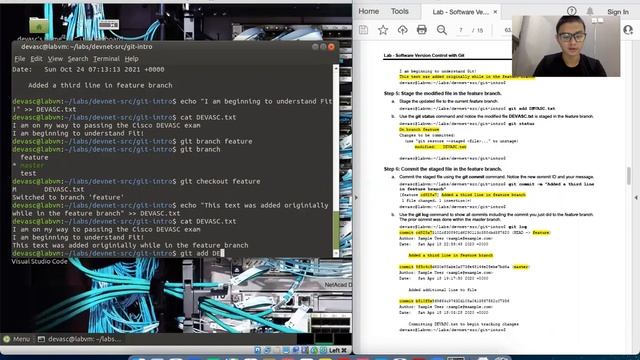Click 'Added a third line in feature branch' in terminal
This screenshot has width=640, height=360.
tap(100, 85)
